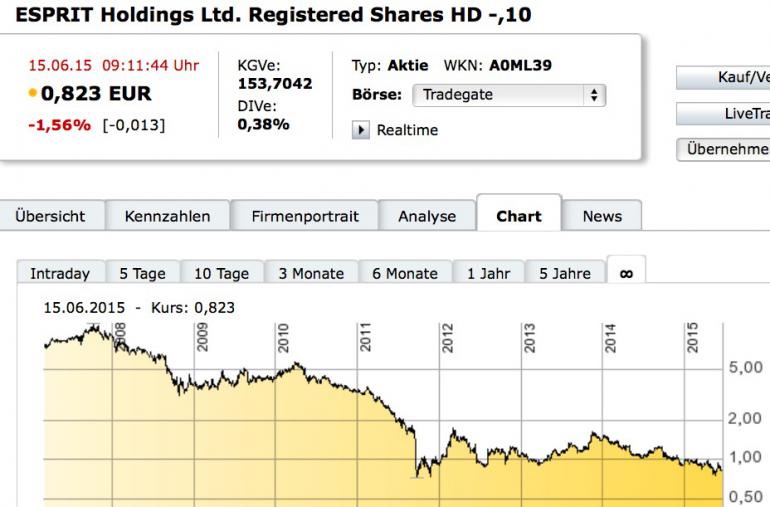This screenshot has width=770, height=507.
Task: Click the 2014 year marker on chart
Action: click(609, 338)
